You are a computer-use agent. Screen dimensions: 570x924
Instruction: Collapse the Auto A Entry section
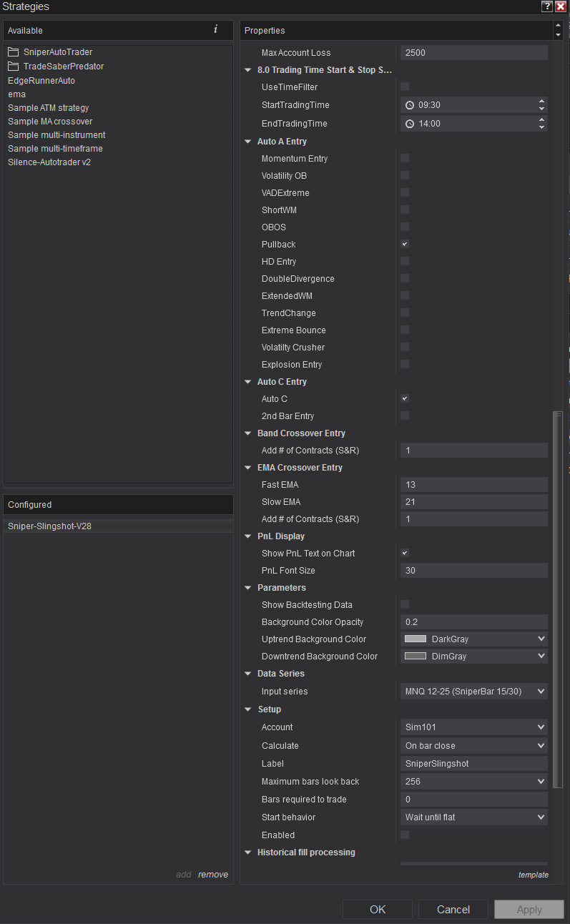[x=248, y=142]
